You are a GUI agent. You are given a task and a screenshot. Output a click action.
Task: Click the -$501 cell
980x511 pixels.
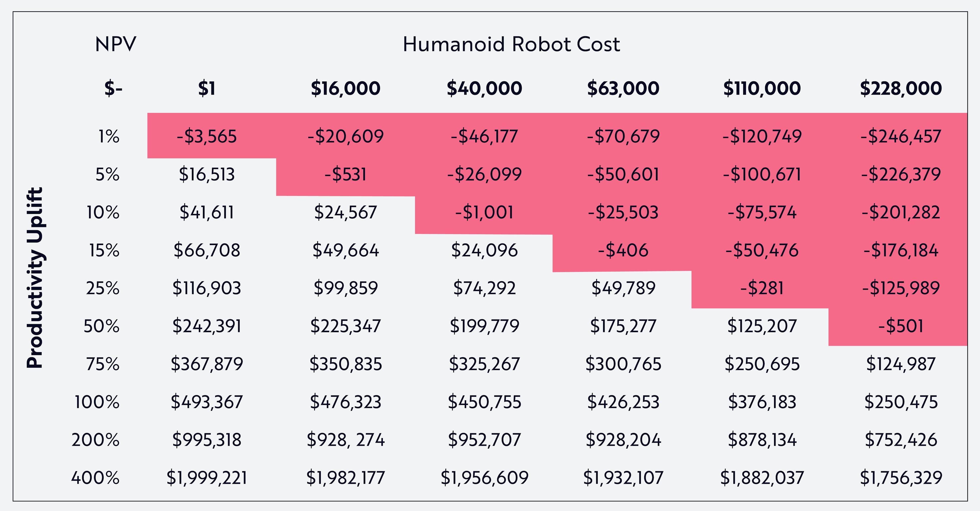click(900, 326)
